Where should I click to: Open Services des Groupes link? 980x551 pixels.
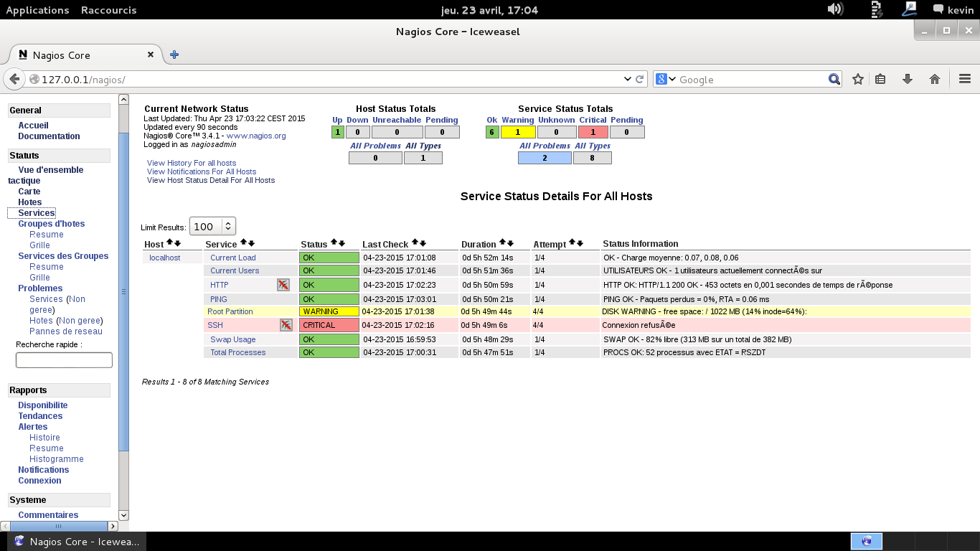63,256
